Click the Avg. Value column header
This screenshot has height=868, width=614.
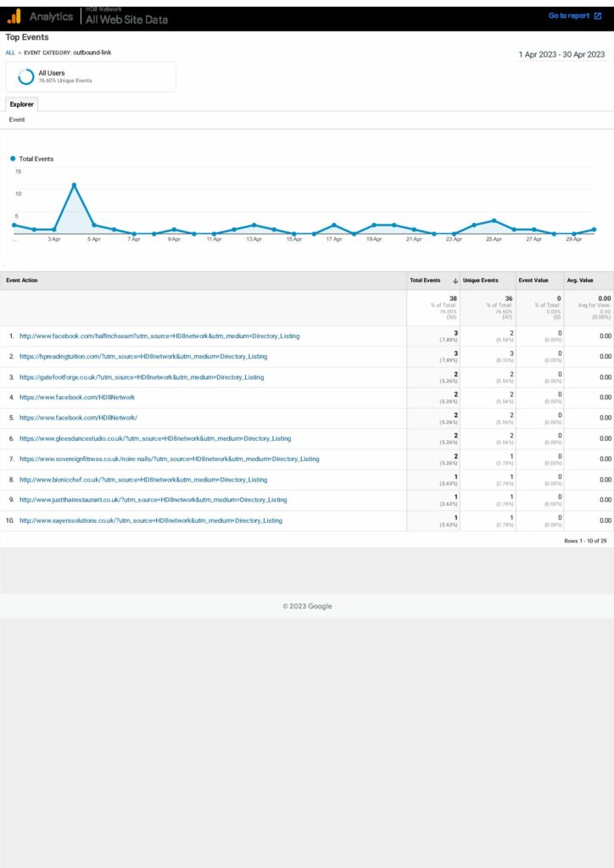click(x=580, y=281)
